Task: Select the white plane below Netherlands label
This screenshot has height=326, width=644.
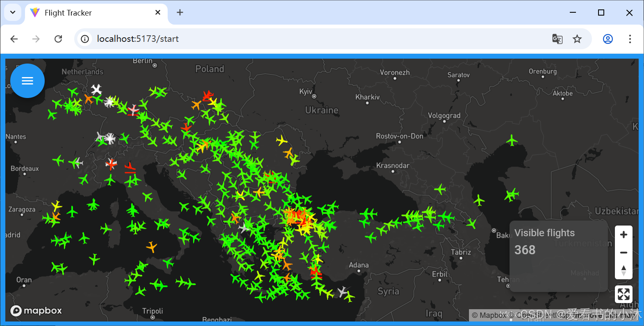Action: (x=96, y=89)
